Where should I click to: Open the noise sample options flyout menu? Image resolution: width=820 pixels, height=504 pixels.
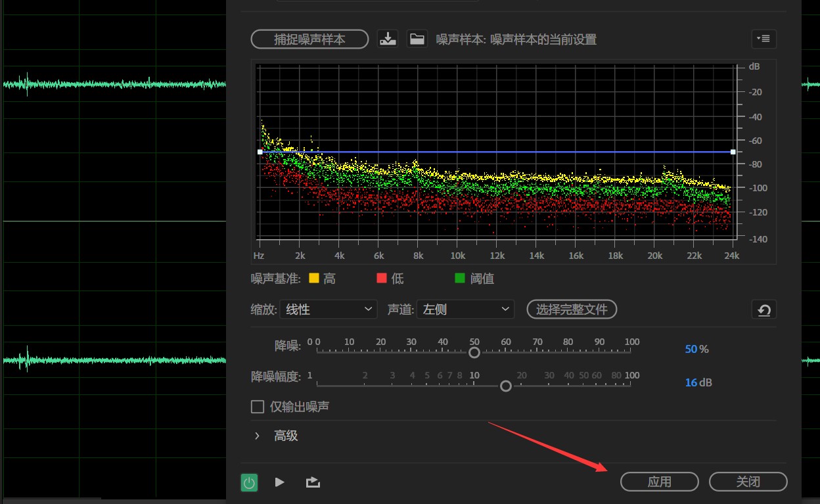coord(763,39)
